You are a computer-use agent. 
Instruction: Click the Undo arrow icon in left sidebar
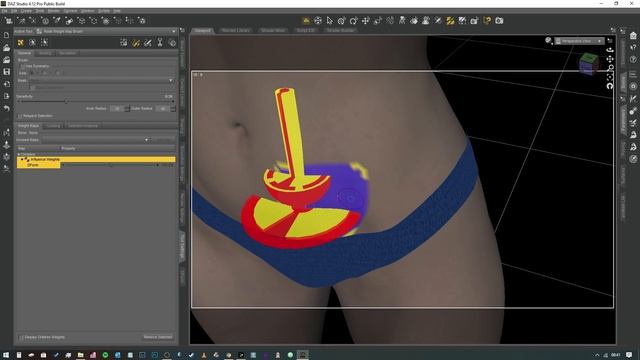(x=7, y=108)
